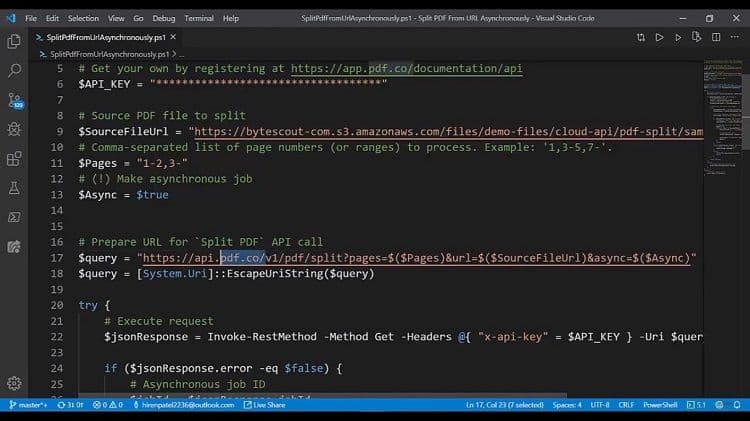
Task: Click the master branch in status bar
Action: 28,405
